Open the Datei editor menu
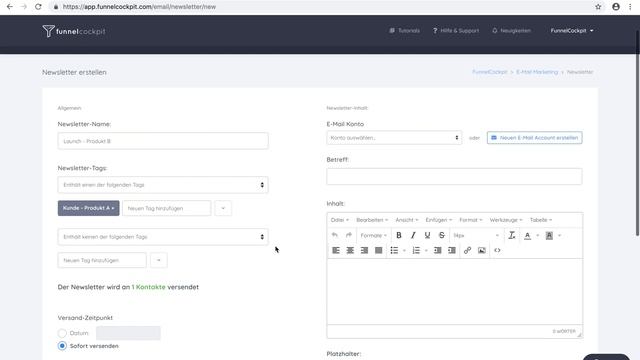The width and height of the screenshot is (640, 360). click(x=340, y=220)
